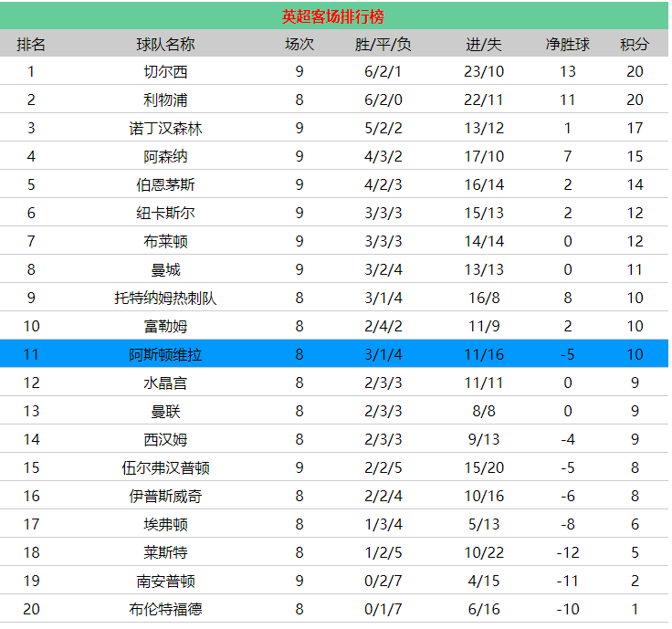Click 切尔西 goal difference 13
This screenshot has height=629, width=672.
click(x=567, y=71)
